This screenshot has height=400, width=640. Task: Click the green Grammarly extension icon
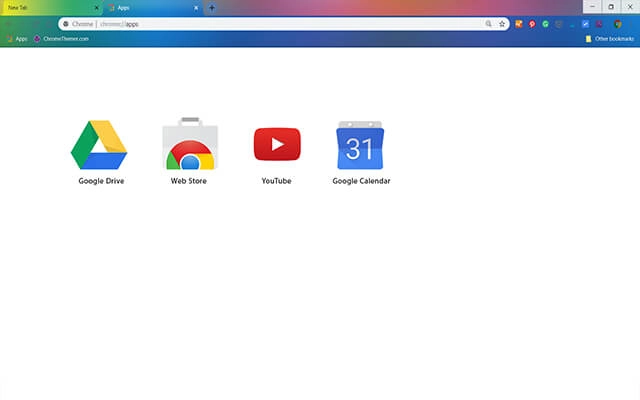tap(545, 24)
